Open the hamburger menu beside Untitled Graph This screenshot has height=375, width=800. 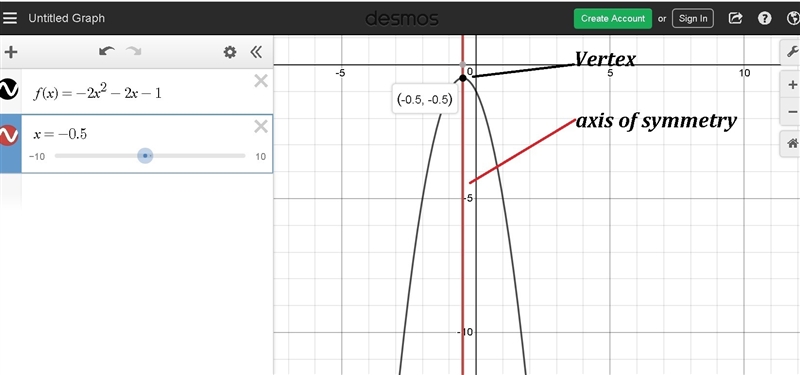10,18
